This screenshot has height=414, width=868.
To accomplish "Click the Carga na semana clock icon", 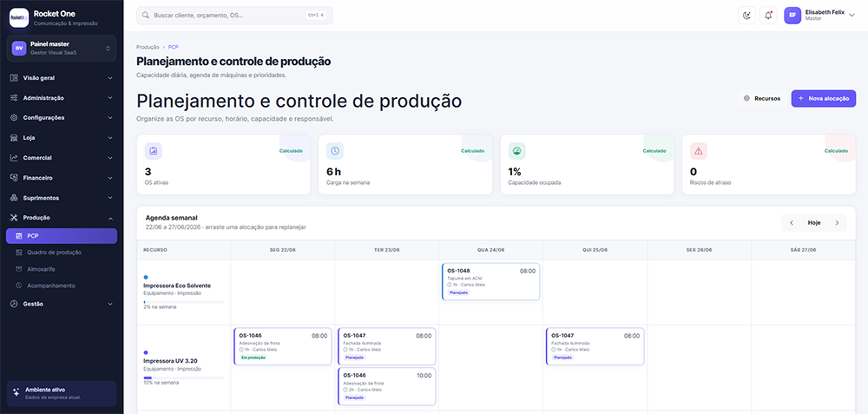I will pos(335,151).
